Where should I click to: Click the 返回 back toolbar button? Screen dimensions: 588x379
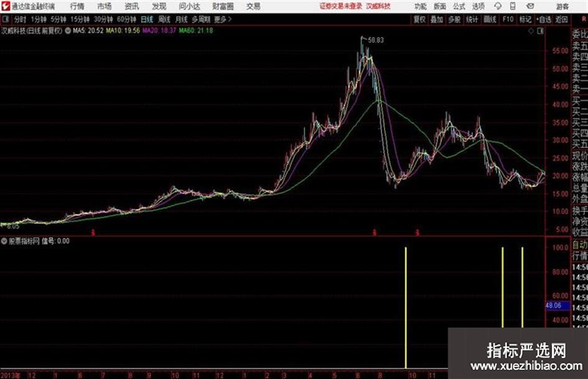point(561,19)
